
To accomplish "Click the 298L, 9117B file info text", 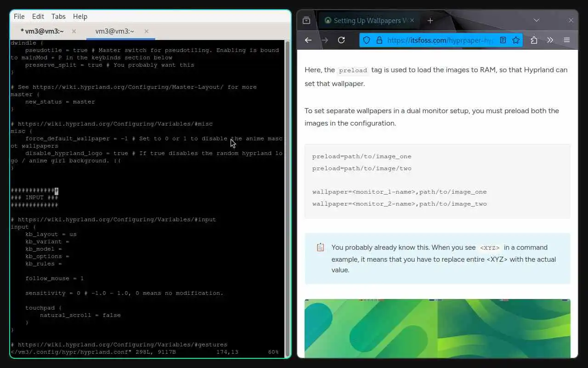I will coord(156,352).
